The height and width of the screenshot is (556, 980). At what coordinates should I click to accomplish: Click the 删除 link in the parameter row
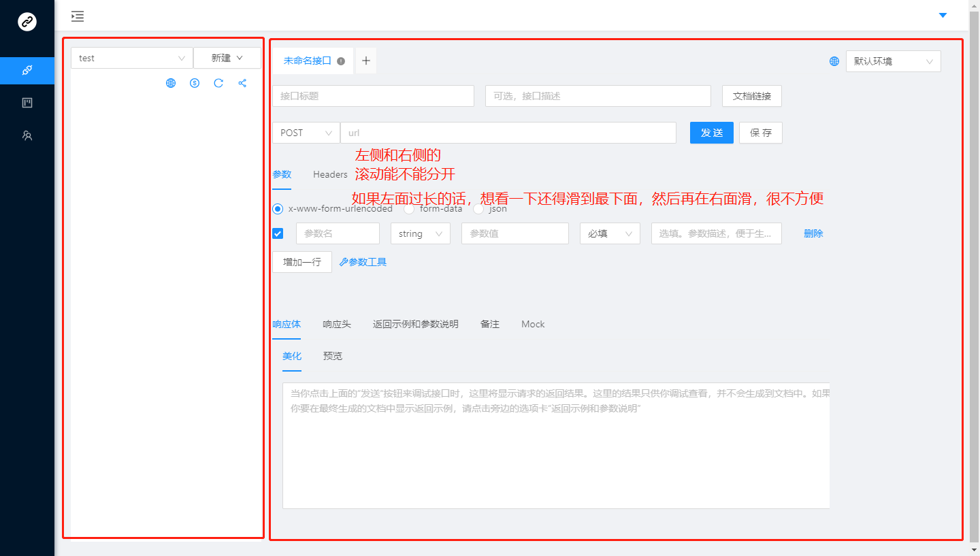pyautogui.click(x=813, y=233)
